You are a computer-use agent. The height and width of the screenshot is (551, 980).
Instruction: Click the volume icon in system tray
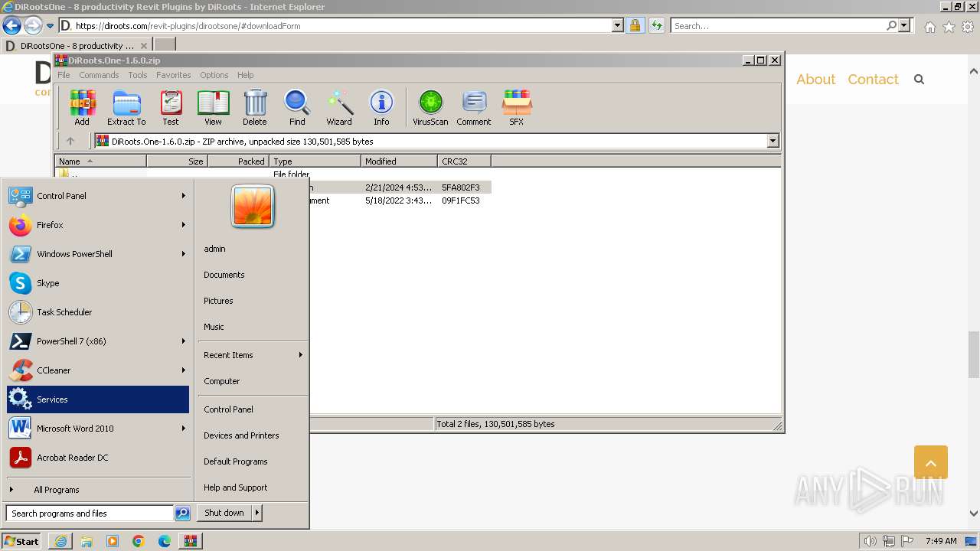pos(871,541)
